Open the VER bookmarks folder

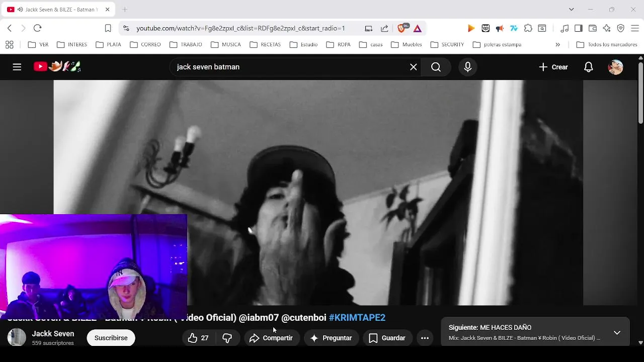click(x=38, y=44)
